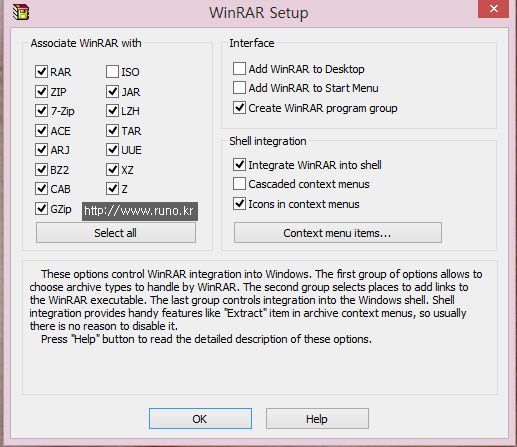Image resolution: width=517 pixels, height=447 pixels.
Task: Enable Add WinRAR to Desktop
Action: point(239,69)
